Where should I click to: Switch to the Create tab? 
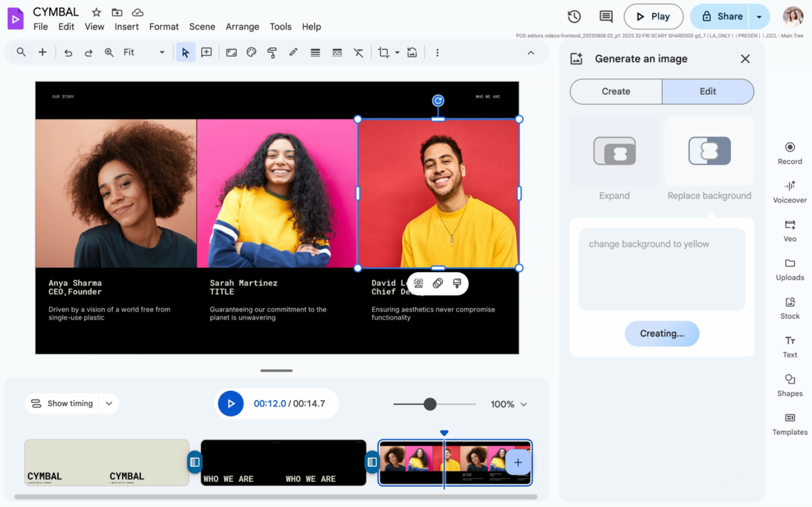coord(615,91)
